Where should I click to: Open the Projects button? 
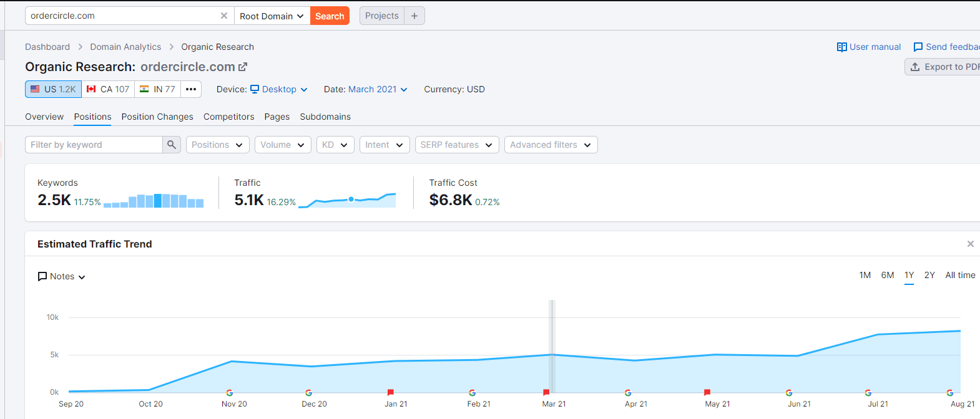coord(382,16)
